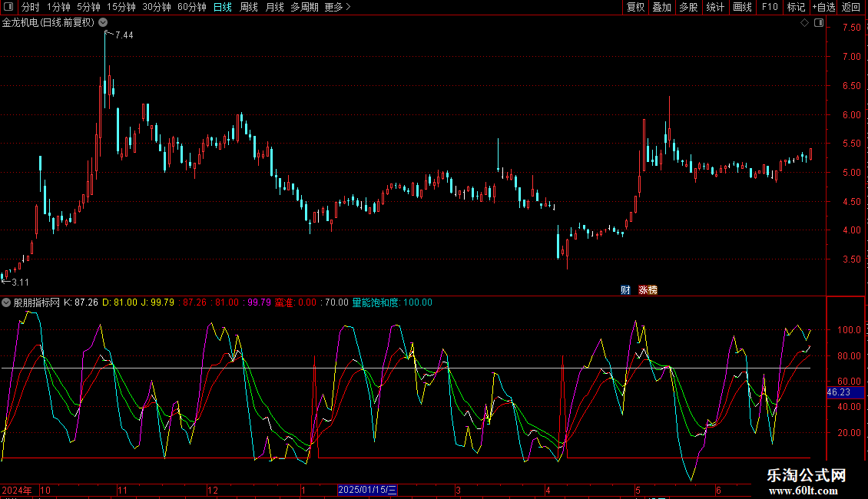The height and width of the screenshot is (499, 868).
Task: Click the 量能饱和度: 100.00 readout
Action: [x=392, y=302]
